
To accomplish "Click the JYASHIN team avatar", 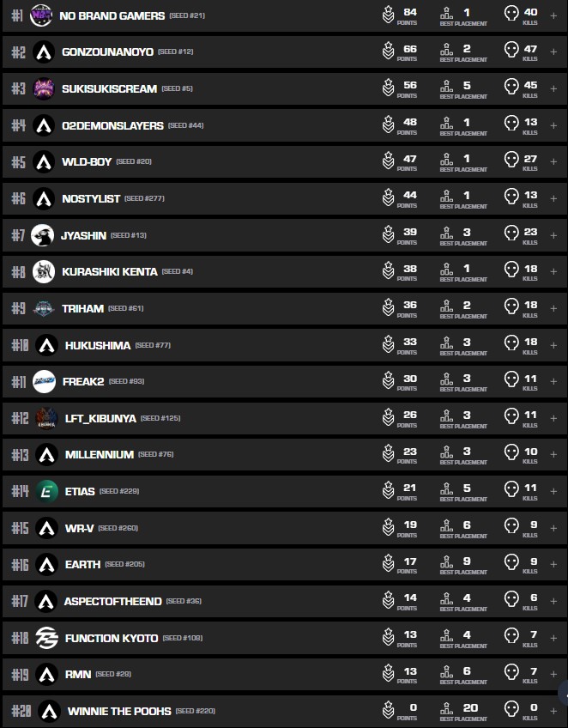I will point(42,235).
